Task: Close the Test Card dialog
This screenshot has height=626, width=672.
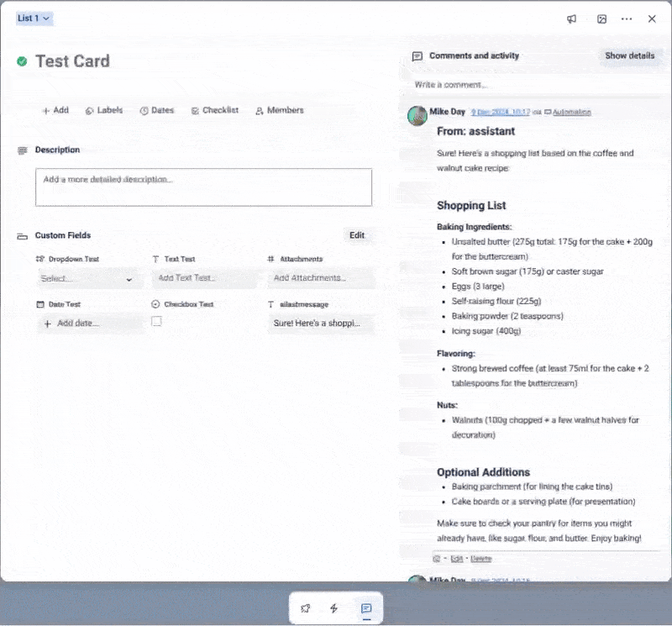Action: point(652,18)
